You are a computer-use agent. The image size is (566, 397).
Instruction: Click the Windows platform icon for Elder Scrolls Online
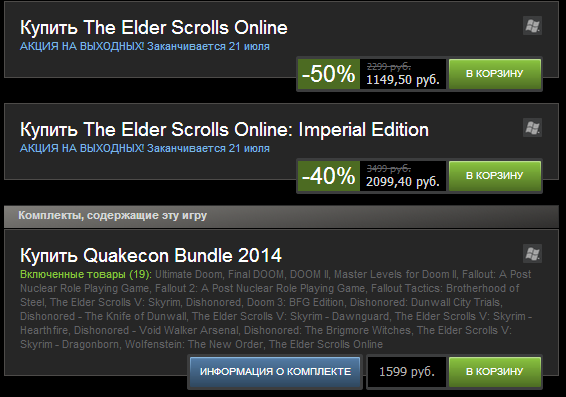(x=532, y=26)
